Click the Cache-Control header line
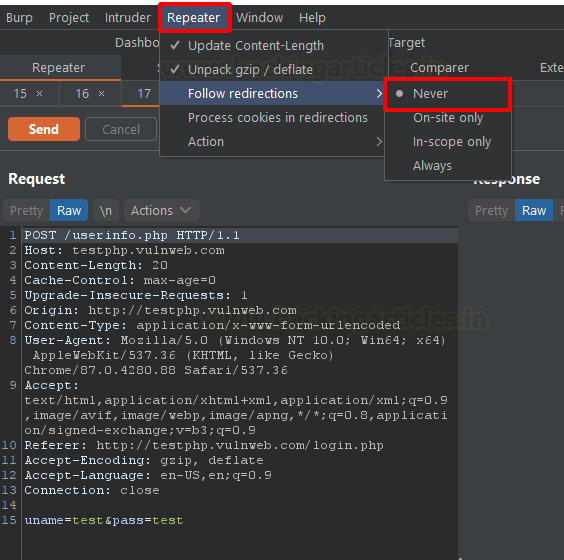This screenshot has width=564, height=560. [120, 280]
